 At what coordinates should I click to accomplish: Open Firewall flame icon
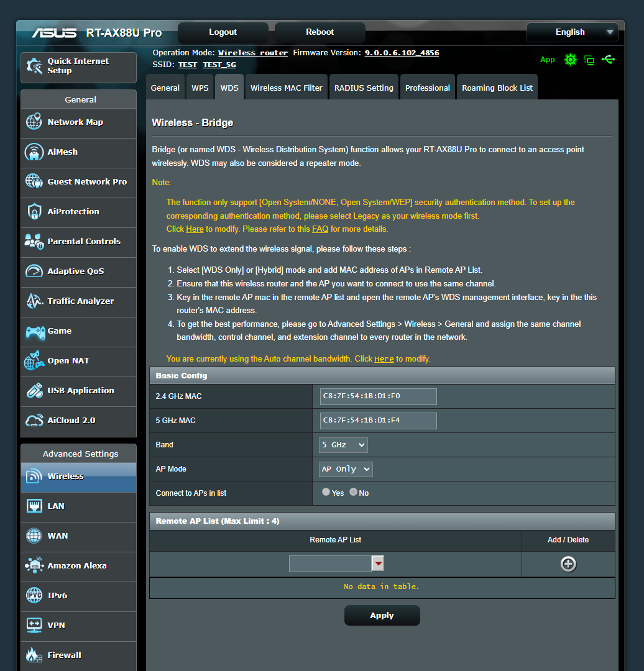click(x=34, y=655)
